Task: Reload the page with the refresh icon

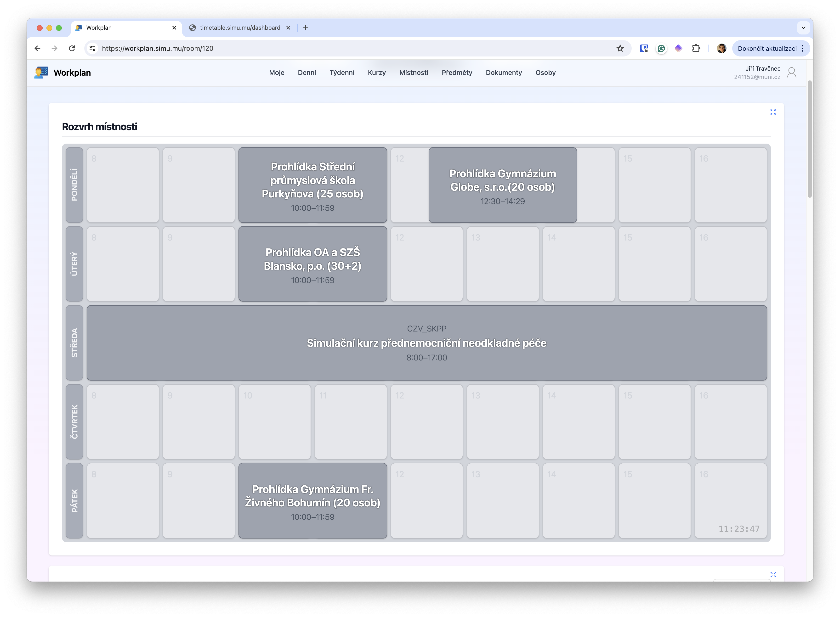Action: coord(72,48)
